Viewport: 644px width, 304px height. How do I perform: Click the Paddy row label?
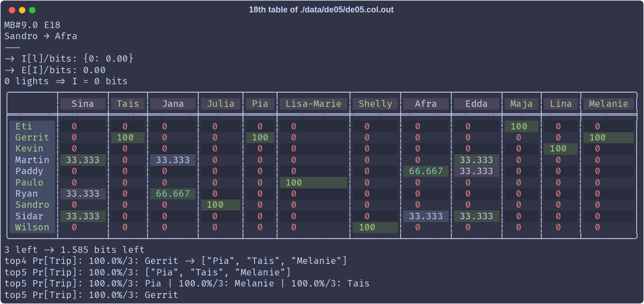tap(32, 171)
